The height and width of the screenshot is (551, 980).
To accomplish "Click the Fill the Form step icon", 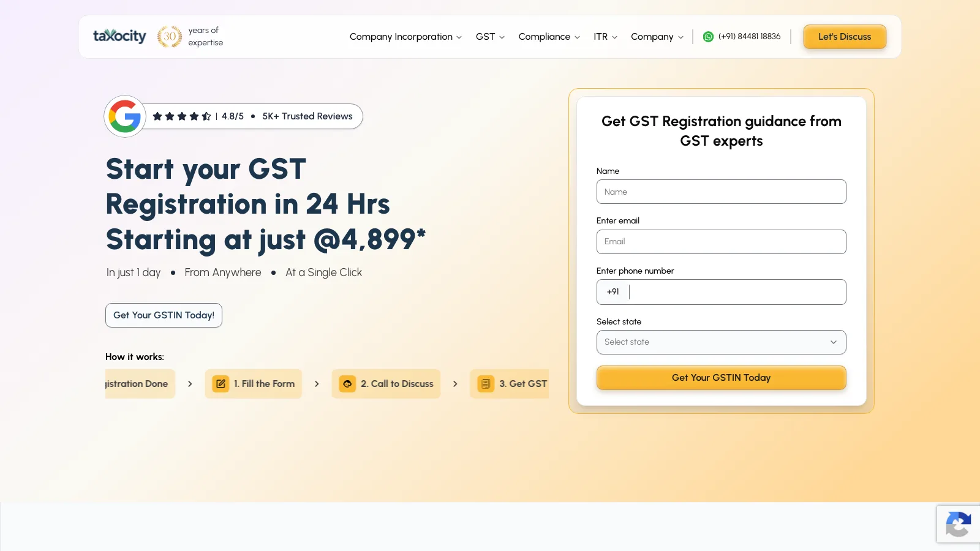I will (221, 384).
